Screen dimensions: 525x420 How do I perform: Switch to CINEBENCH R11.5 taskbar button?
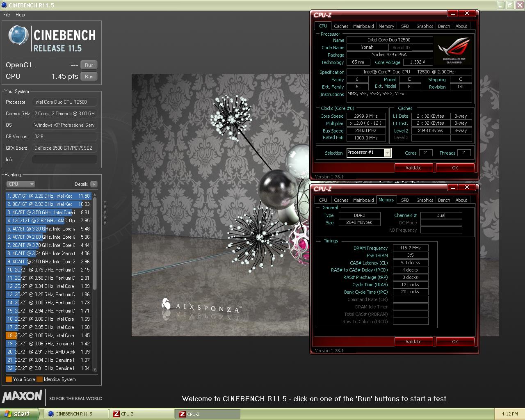(x=76, y=414)
